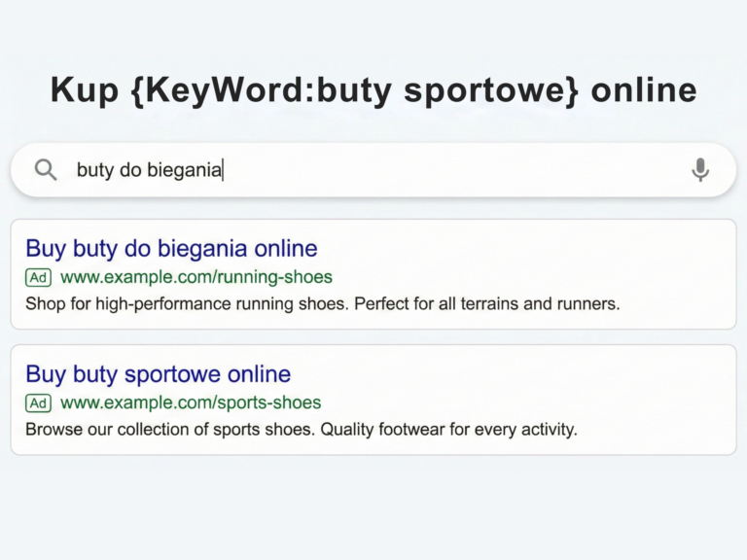
Task: Click the word 'buty' in the search query
Action: point(94,170)
